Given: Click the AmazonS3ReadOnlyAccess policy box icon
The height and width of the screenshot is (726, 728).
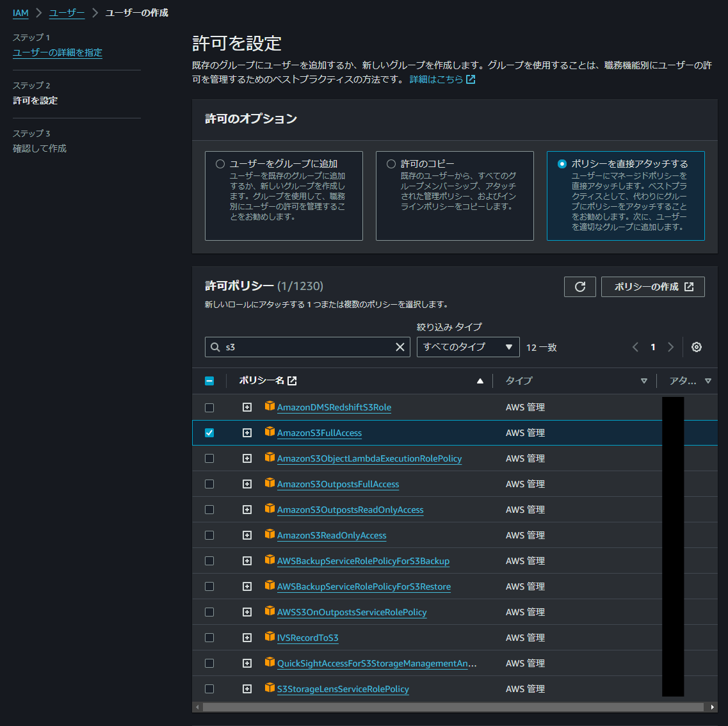Looking at the screenshot, I should (x=270, y=534).
